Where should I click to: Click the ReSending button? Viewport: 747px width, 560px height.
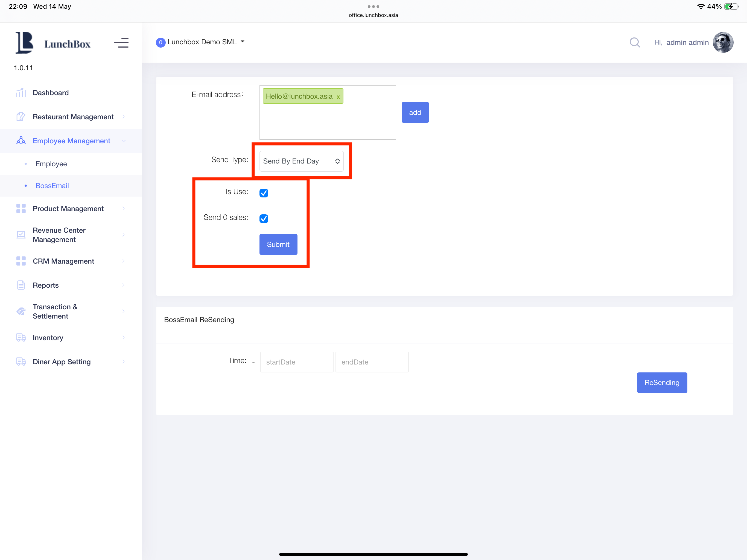662,383
